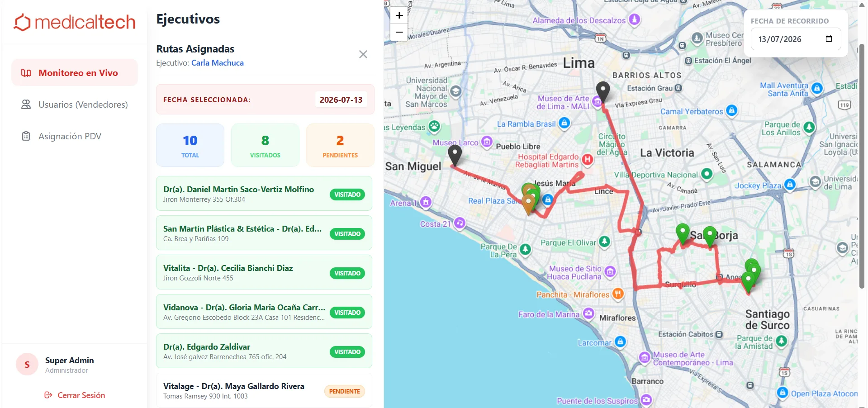Select the Total 10 stat card
The image size is (868, 408).
[x=190, y=145]
